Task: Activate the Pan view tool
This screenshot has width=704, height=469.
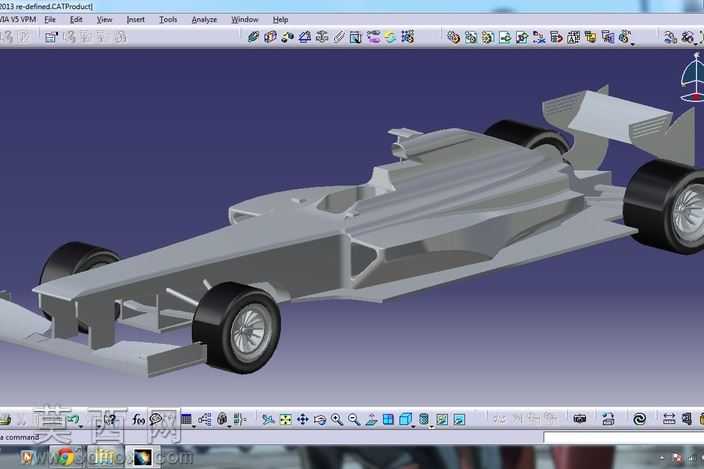Action: tap(303, 420)
